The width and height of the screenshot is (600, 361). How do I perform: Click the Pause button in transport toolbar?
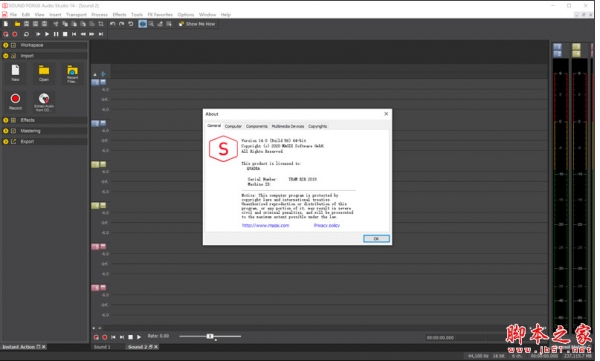point(56,34)
